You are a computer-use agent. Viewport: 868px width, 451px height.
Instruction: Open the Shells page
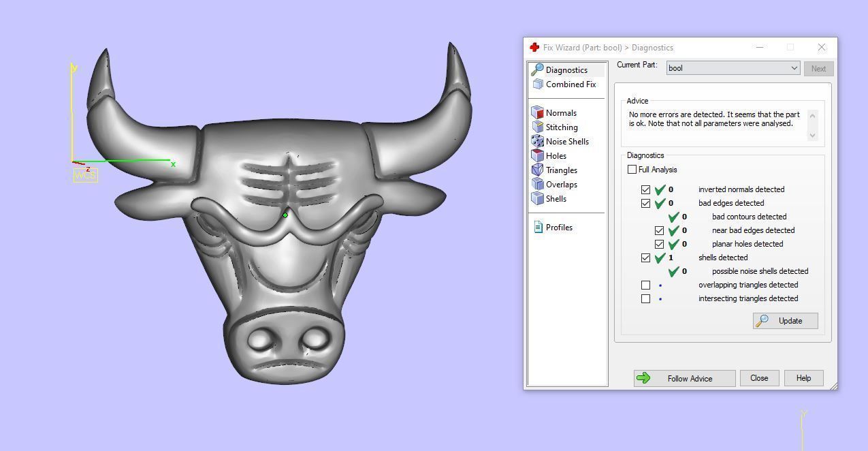tap(556, 199)
